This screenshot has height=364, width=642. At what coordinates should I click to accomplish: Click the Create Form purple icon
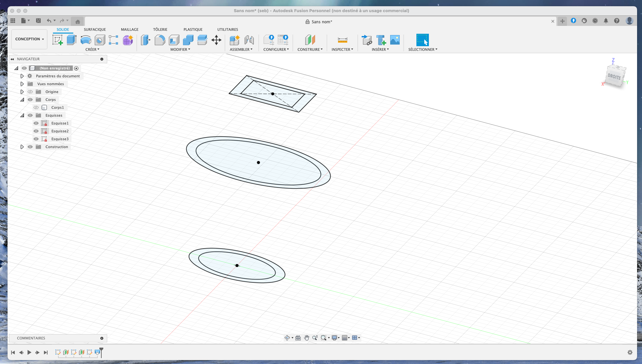point(128,40)
